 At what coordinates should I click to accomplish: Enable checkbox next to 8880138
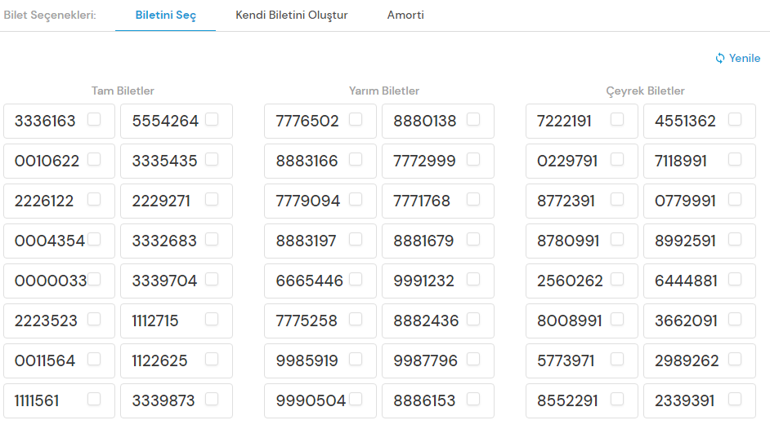pyautogui.click(x=473, y=119)
